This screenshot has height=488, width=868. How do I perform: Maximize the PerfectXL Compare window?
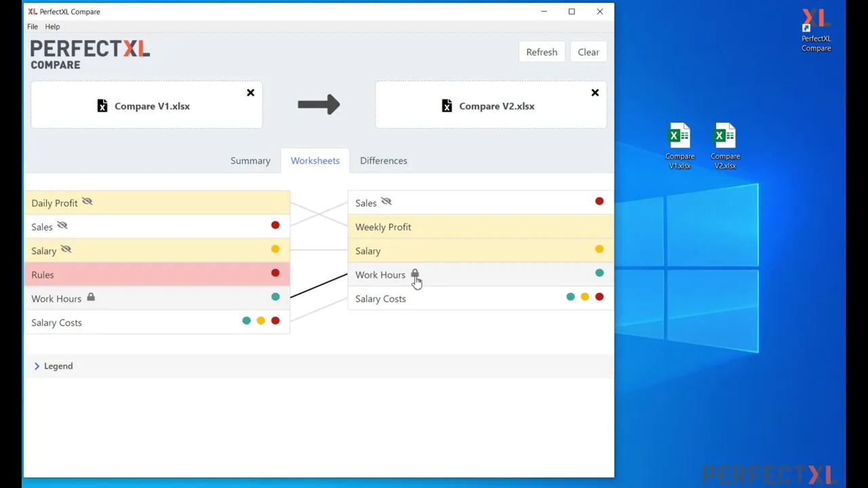click(572, 12)
